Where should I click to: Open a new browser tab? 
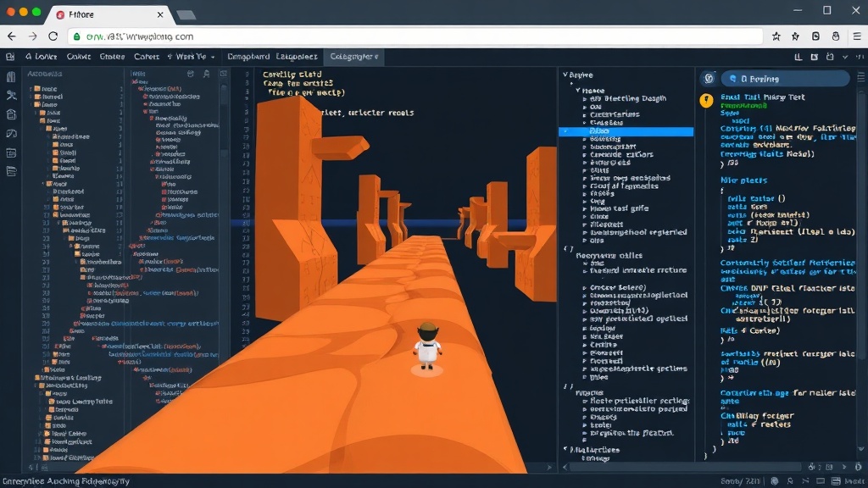[186, 15]
